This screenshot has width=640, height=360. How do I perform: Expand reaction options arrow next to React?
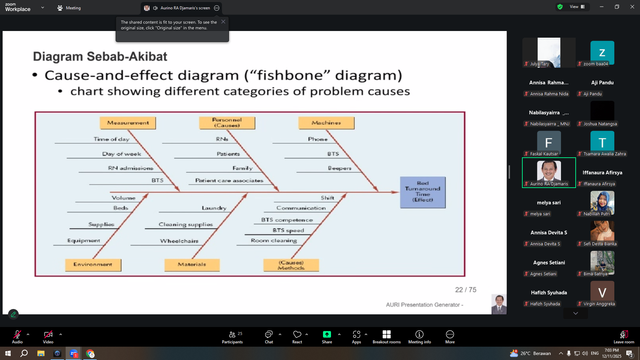tap(307, 334)
